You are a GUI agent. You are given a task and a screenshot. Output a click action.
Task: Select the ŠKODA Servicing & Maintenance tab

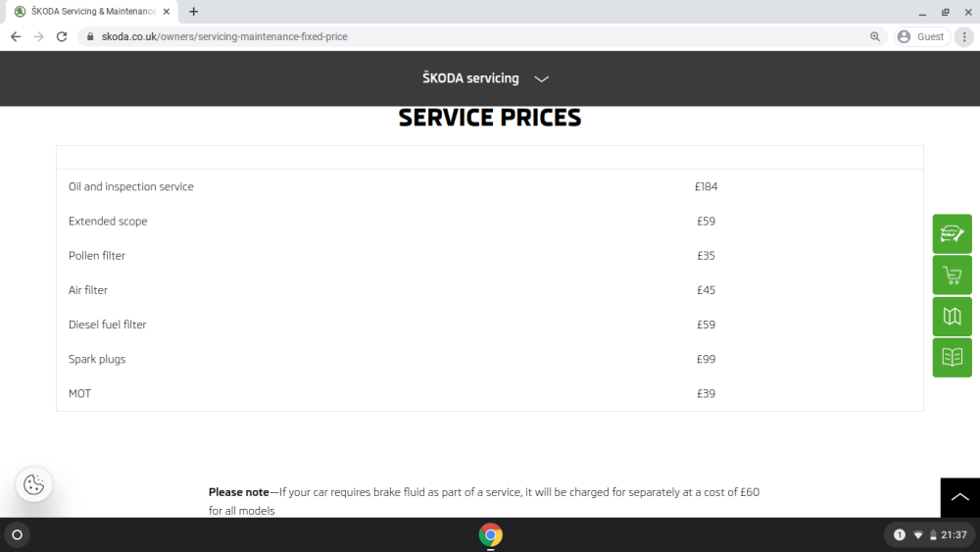coord(92,11)
